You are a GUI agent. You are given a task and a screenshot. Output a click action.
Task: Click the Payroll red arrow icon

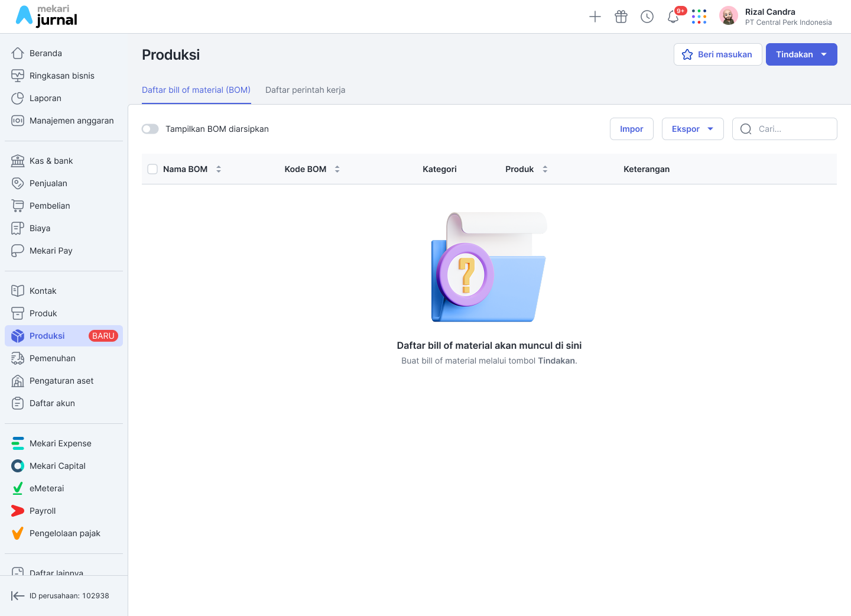[18, 511]
